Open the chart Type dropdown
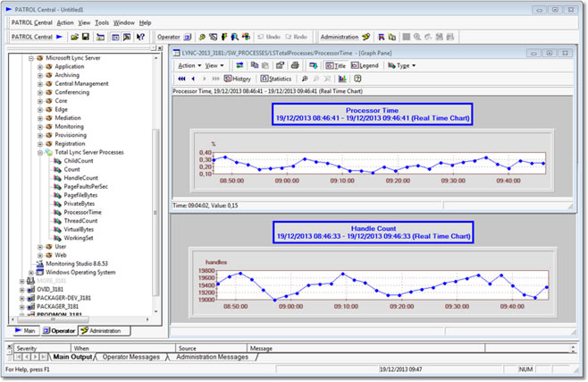This screenshot has width=588, height=382. click(x=406, y=65)
